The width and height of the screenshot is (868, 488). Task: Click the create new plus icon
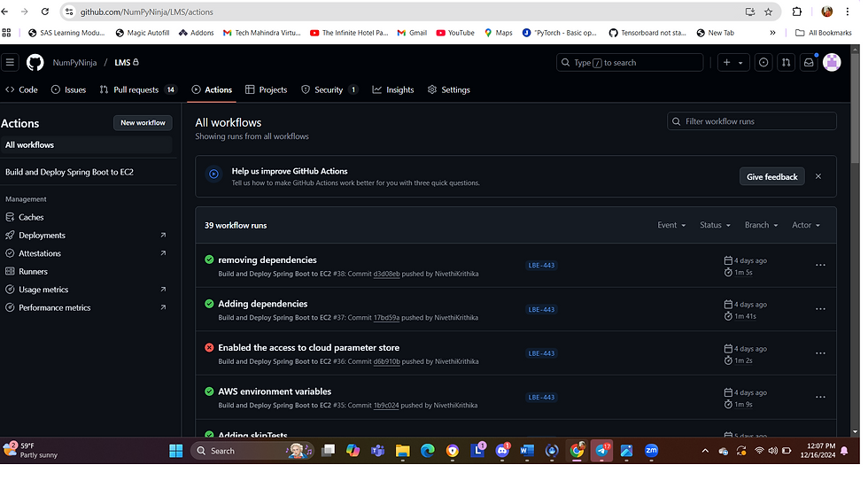pos(727,63)
